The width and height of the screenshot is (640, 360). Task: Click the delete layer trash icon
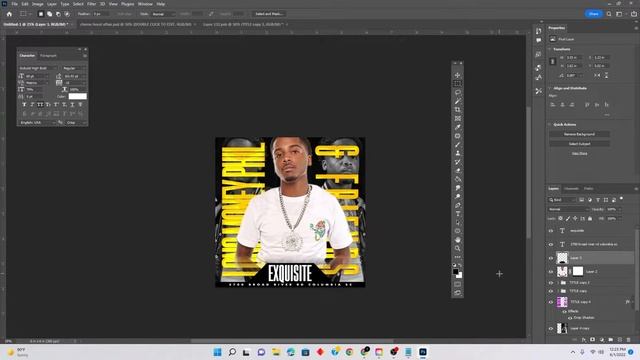click(629, 340)
